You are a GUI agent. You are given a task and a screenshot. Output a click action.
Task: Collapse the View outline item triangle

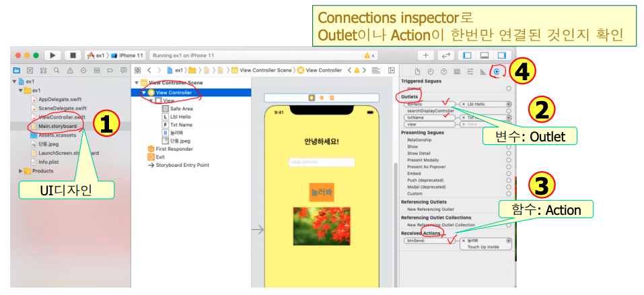pos(151,100)
